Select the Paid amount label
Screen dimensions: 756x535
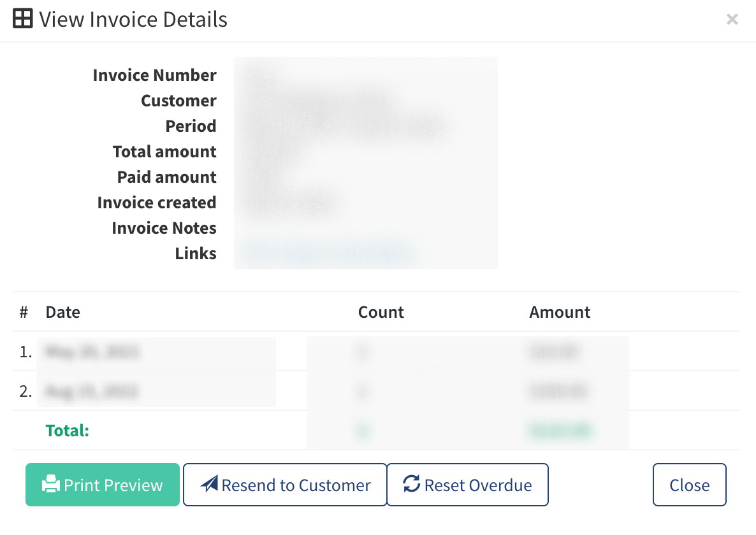pyautogui.click(x=167, y=177)
